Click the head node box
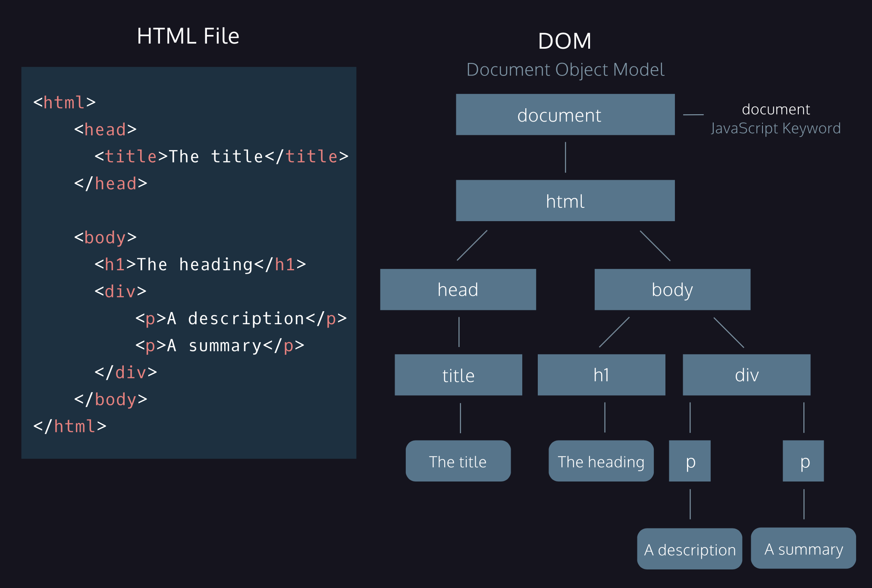 [x=458, y=289]
